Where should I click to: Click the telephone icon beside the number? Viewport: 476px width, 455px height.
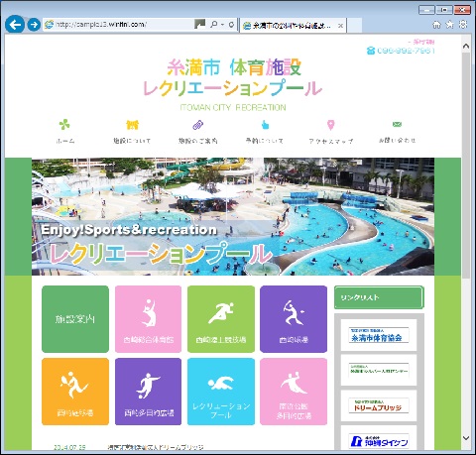point(371,51)
